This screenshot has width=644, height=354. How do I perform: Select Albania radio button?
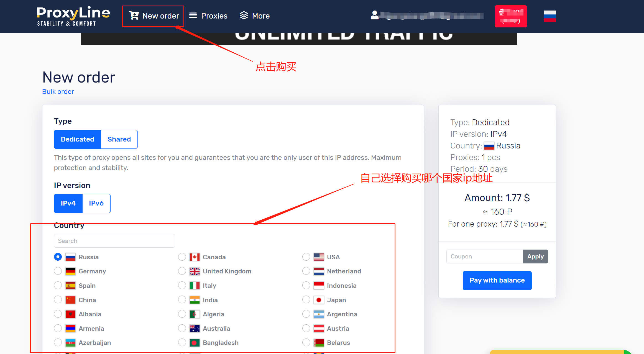coord(58,314)
